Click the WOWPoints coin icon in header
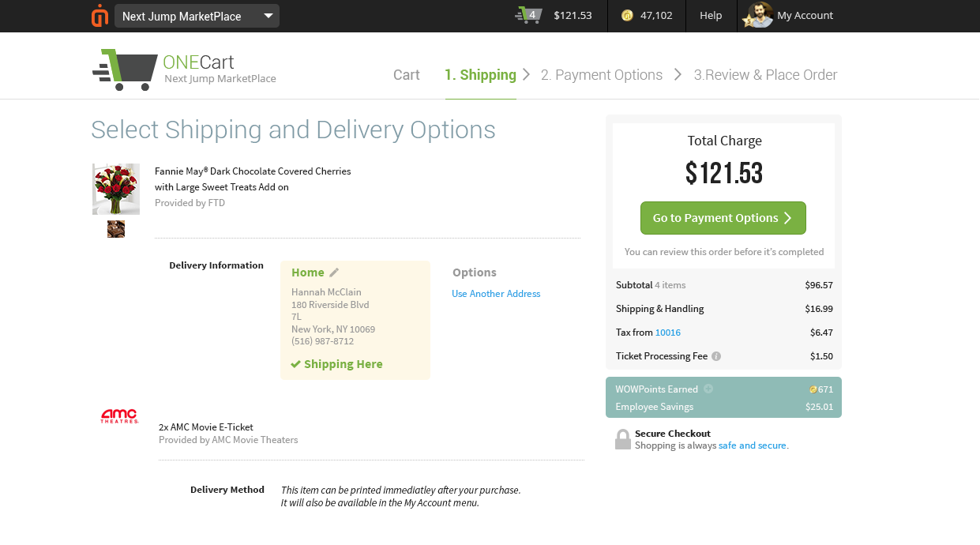Viewport: 980px width, 545px height. [x=627, y=15]
